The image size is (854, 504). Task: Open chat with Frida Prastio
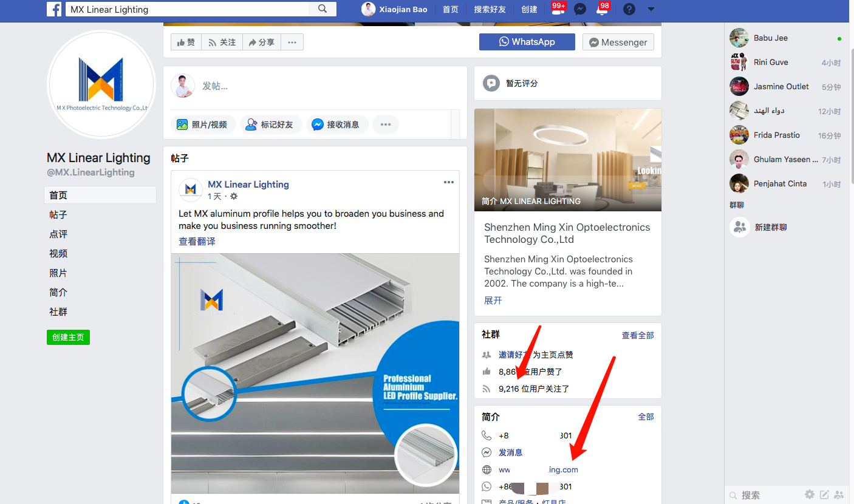[785, 135]
